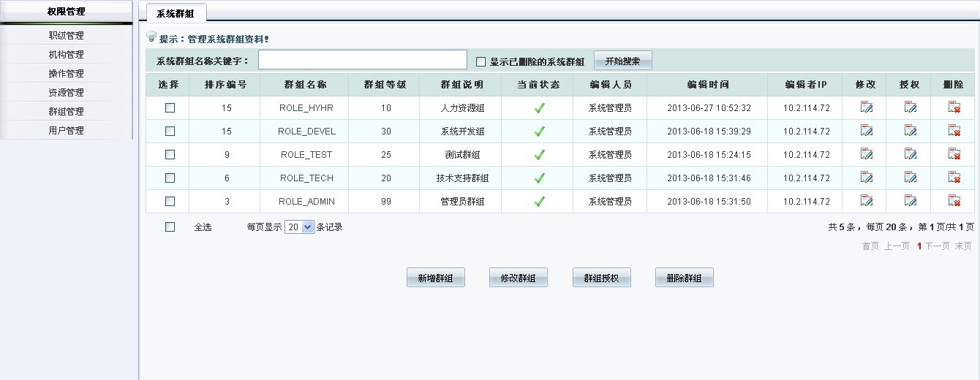Click the 新增群组 button
Image resolution: width=980 pixels, height=380 pixels.
coord(436,278)
